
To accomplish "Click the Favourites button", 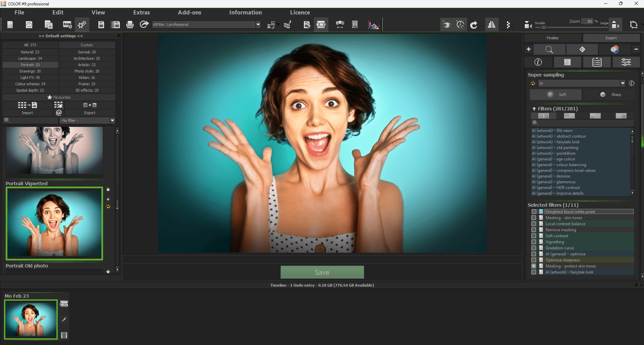I will 59,97.
